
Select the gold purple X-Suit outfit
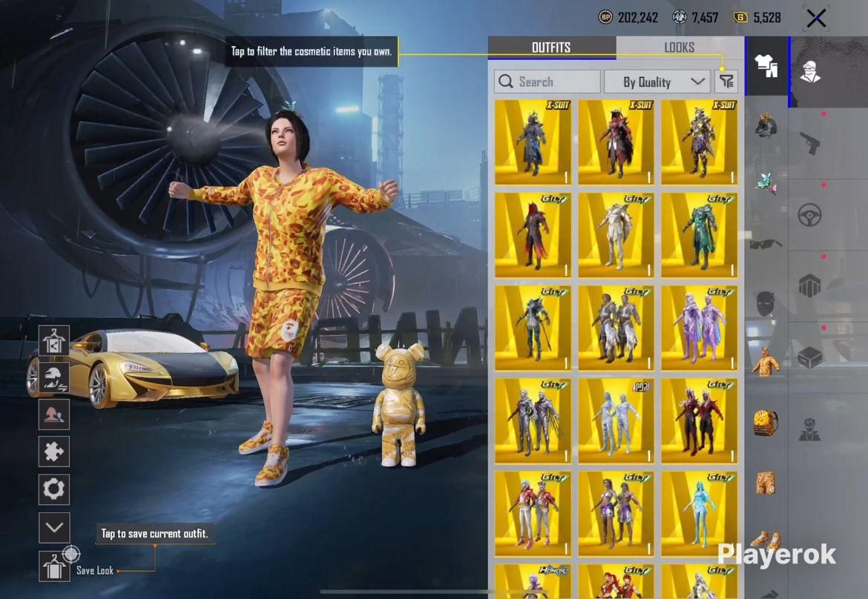[x=699, y=142]
